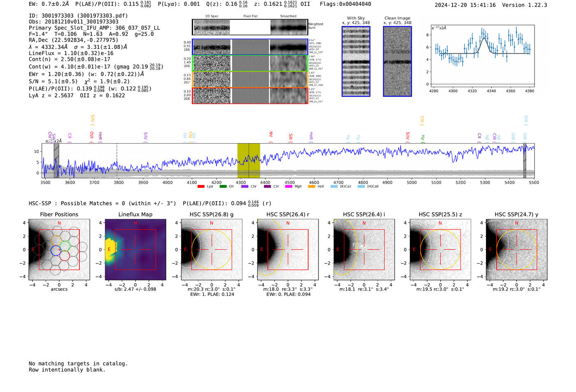This screenshot has height=392, width=576.
Task: Click the (K)CaII legend swatch
Action: click(334, 187)
